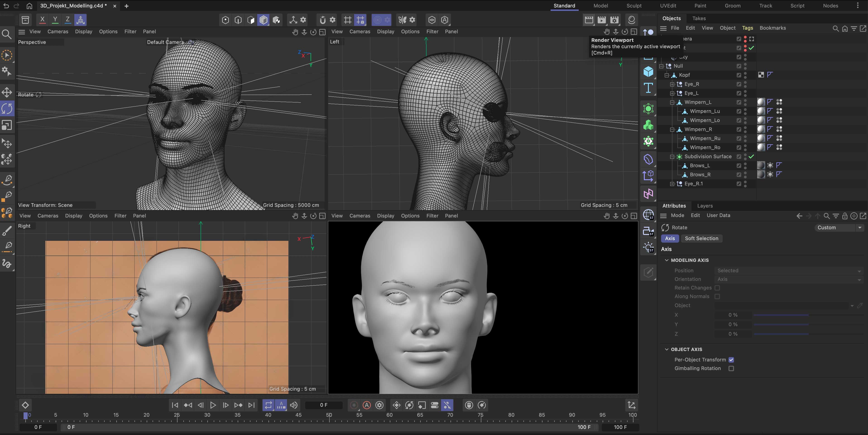This screenshot has width=868, height=435.
Task: Select the Scale tool in left toolbar
Action: [7, 125]
